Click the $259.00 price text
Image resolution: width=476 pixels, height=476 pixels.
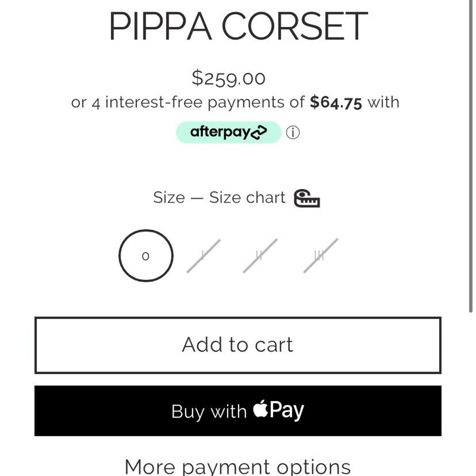[229, 78]
